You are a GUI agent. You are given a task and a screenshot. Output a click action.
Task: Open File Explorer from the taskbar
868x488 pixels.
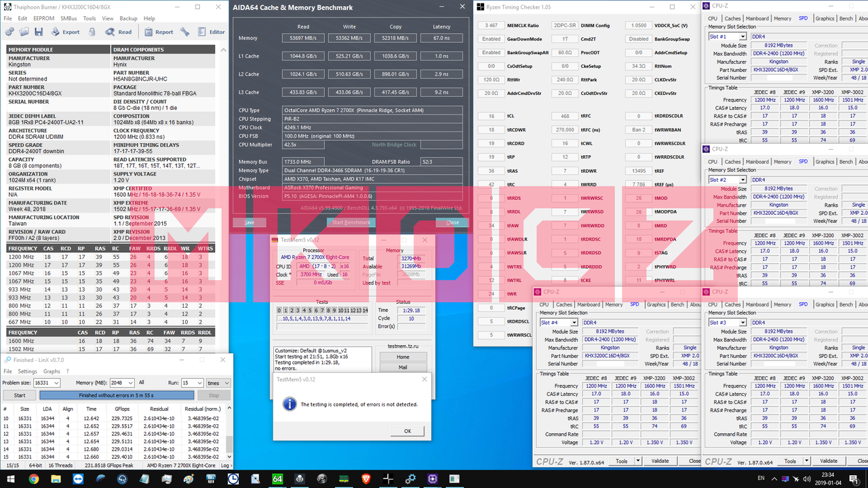[56, 479]
